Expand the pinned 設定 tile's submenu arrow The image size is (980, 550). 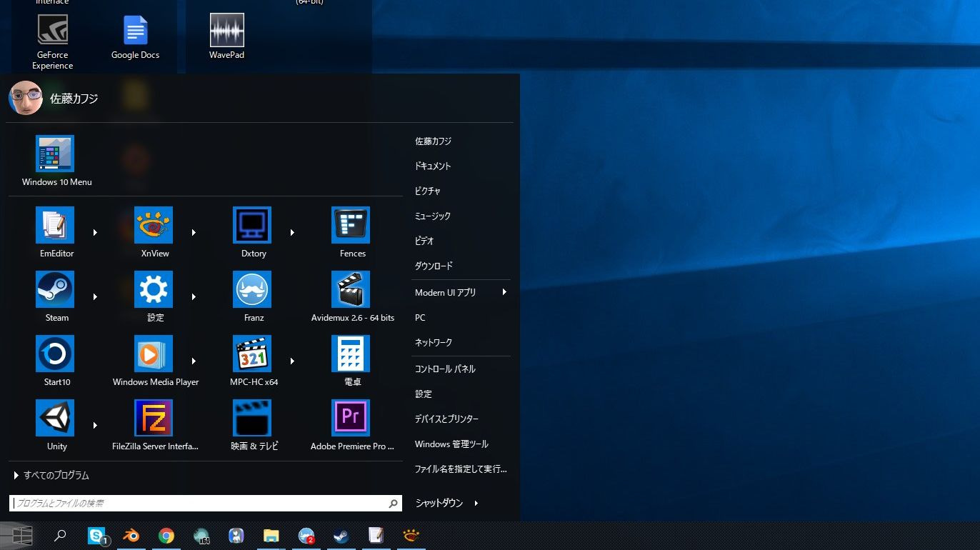(194, 297)
